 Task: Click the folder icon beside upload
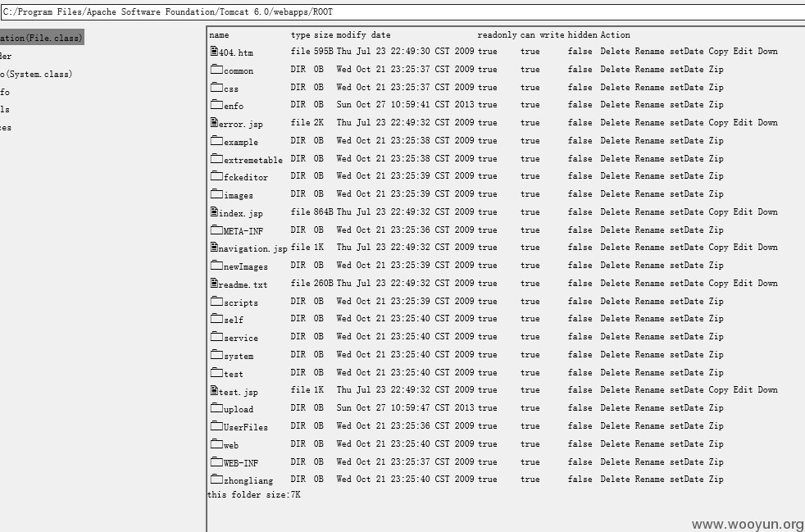tap(216, 407)
